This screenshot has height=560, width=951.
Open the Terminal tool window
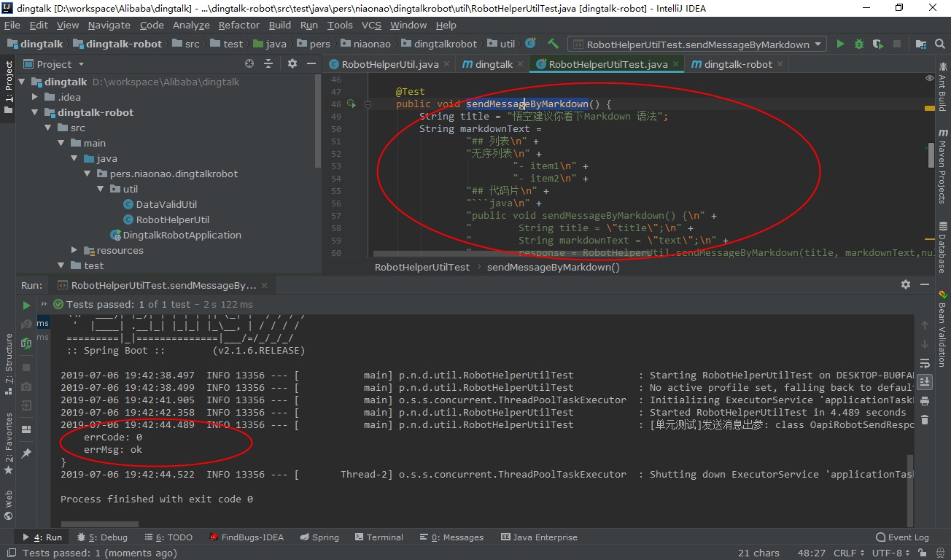coord(379,537)
